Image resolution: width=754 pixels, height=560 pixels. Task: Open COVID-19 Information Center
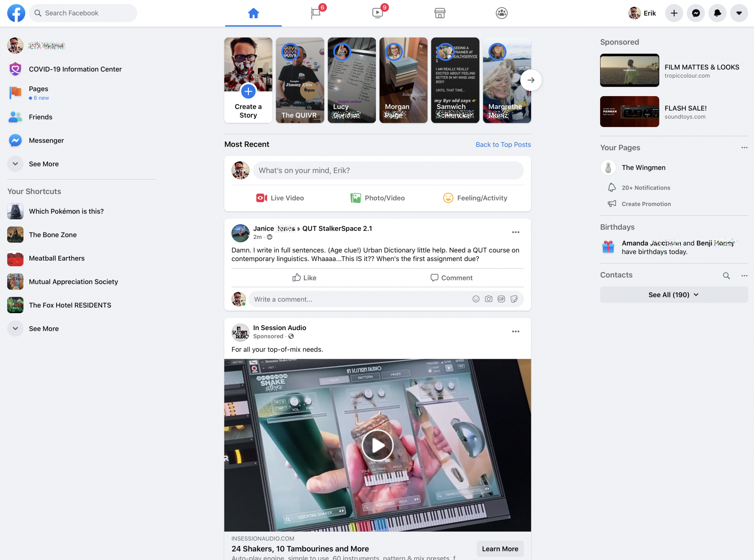pyautogui.click(x=81, y=69)
